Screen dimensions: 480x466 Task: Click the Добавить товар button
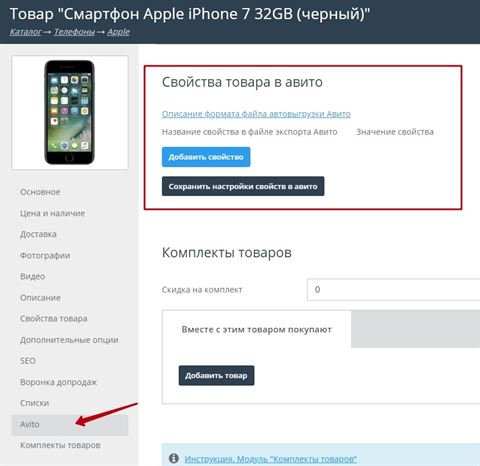click(x=216, y=376)
